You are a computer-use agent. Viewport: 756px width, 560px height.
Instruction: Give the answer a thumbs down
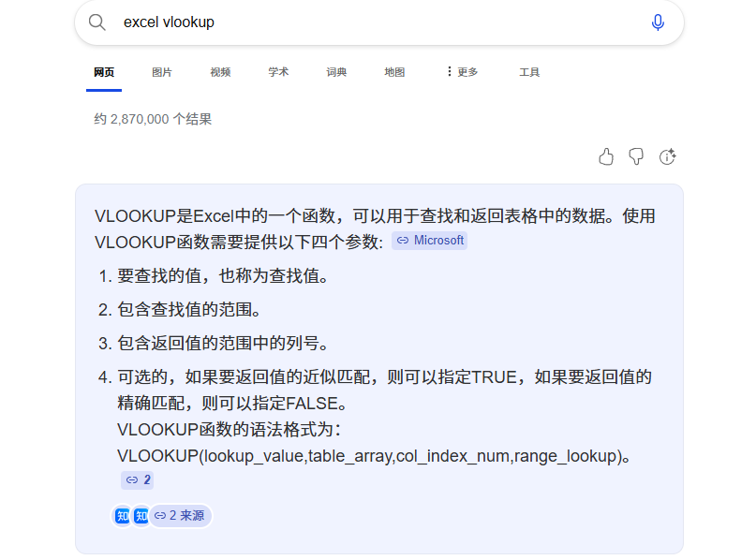[x=636, y=156]
